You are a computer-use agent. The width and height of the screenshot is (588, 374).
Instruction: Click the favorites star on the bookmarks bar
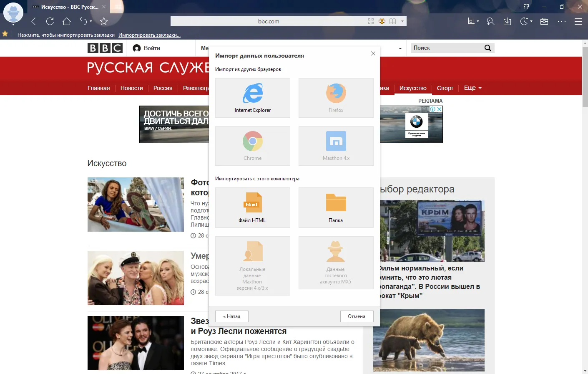(5, 34)
